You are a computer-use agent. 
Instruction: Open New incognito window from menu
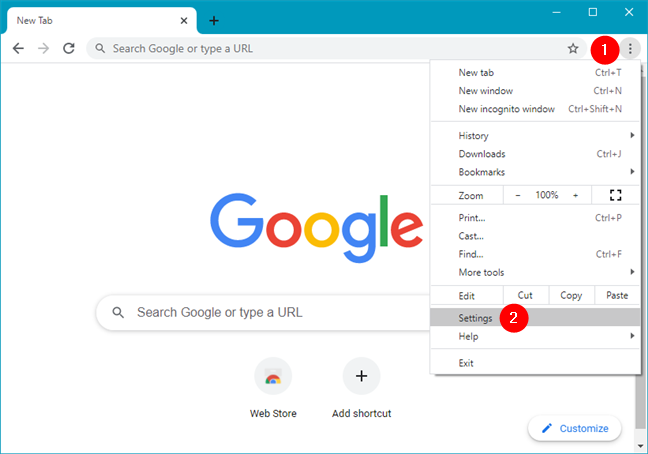pos(535,109)
